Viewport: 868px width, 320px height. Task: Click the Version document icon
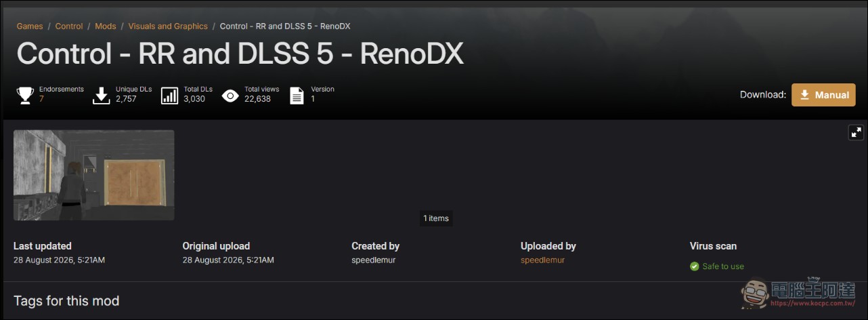tap(297, 96)
